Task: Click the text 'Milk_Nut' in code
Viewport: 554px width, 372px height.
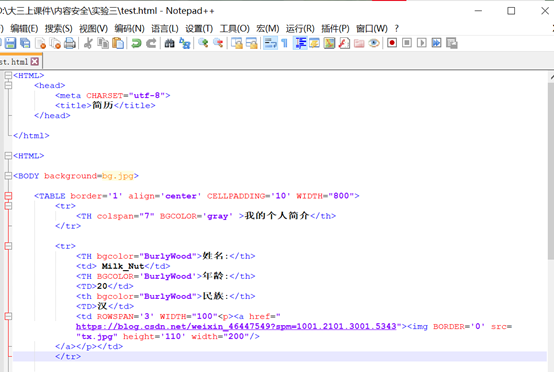Action: click(x=123, y=266)
